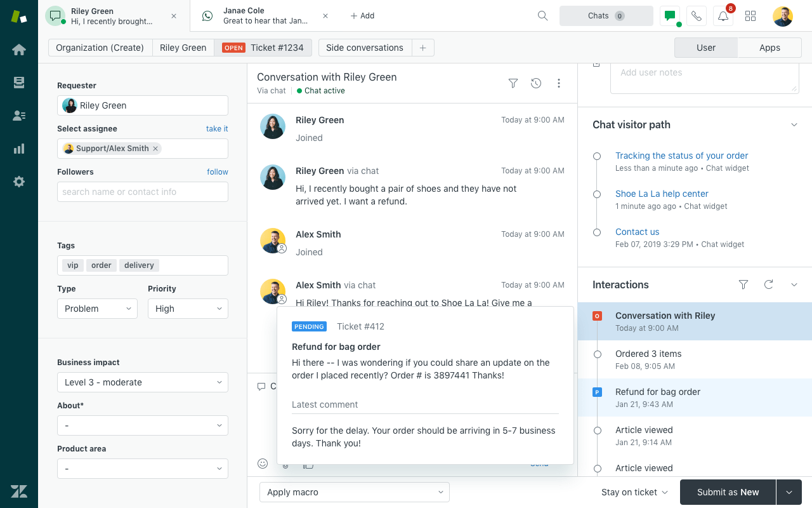This screenshot has width=812, height=508.
Task: Select Conversation with Riley interaction
Action: (x=695, y=321)
